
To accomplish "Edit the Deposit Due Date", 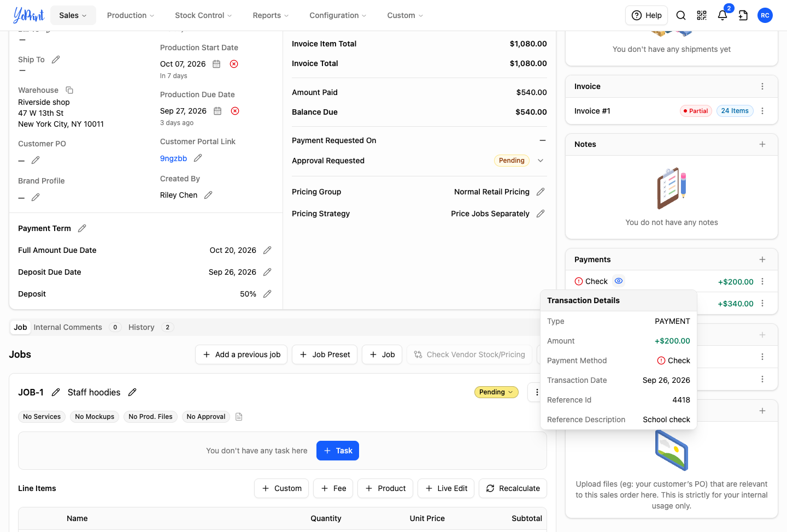I will [x=267, y=272].
